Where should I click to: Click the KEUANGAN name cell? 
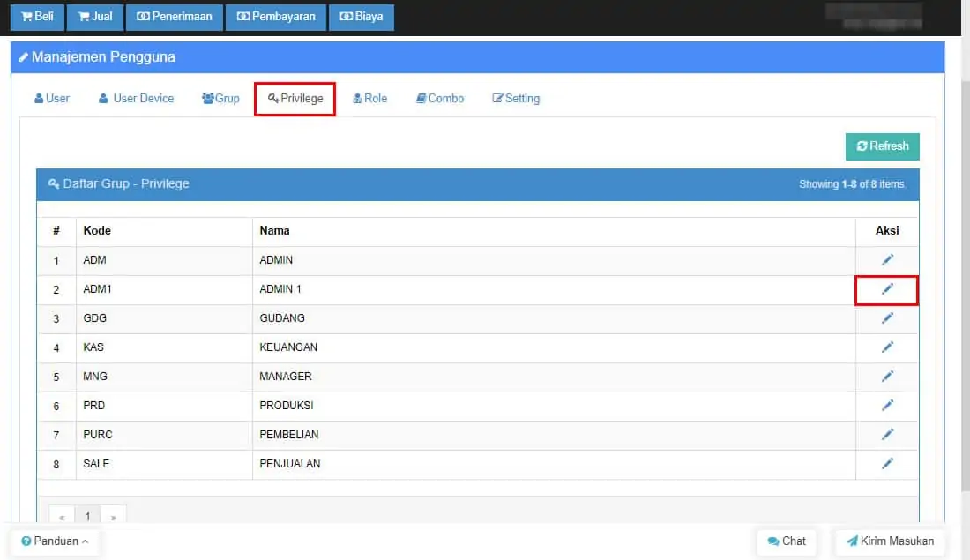554,347
